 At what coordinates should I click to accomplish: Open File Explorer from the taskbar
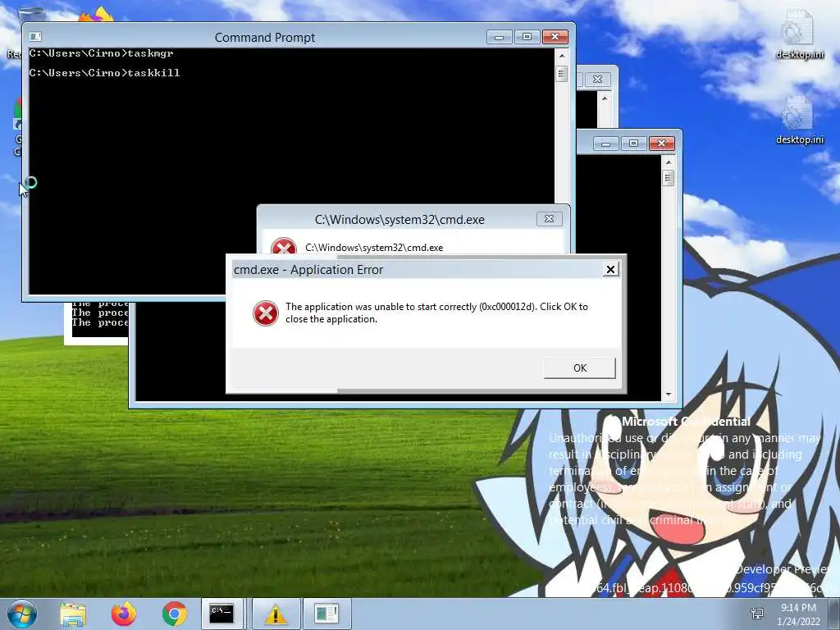point(73,614)
